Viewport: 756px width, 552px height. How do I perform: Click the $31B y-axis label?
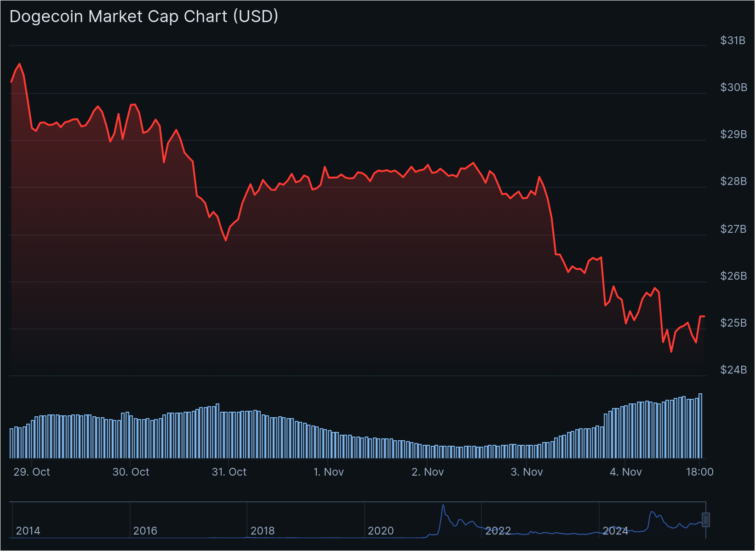(732, 40)
